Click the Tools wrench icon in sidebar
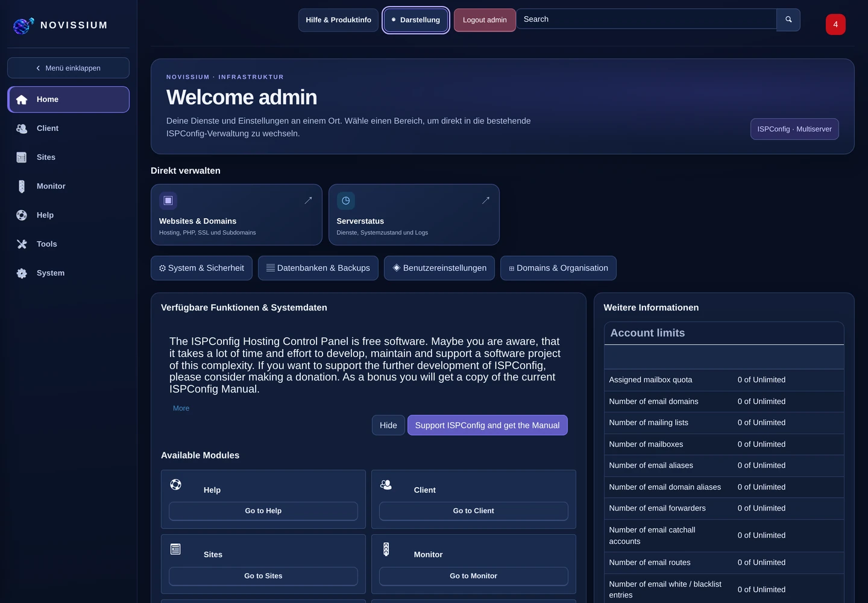The height and width of the screenshot is (603, 868). pos(22,244)
